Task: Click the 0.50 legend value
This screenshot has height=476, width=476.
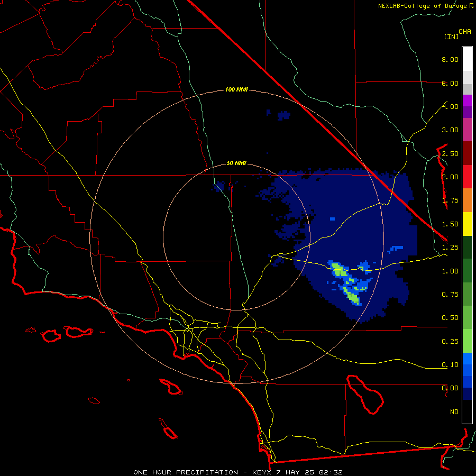Action: click(x=450, y=318)
